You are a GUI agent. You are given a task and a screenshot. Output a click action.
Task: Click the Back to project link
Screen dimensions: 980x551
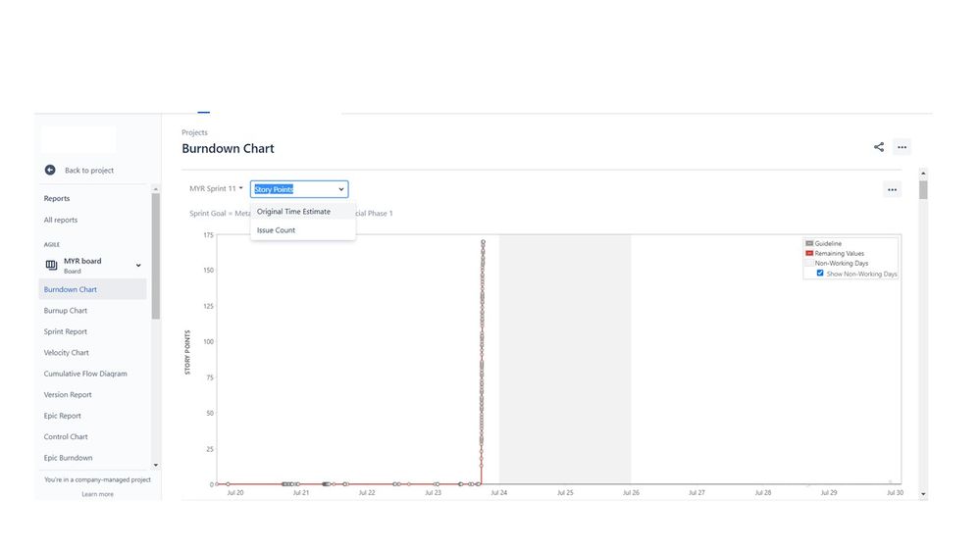coord(89,170)
